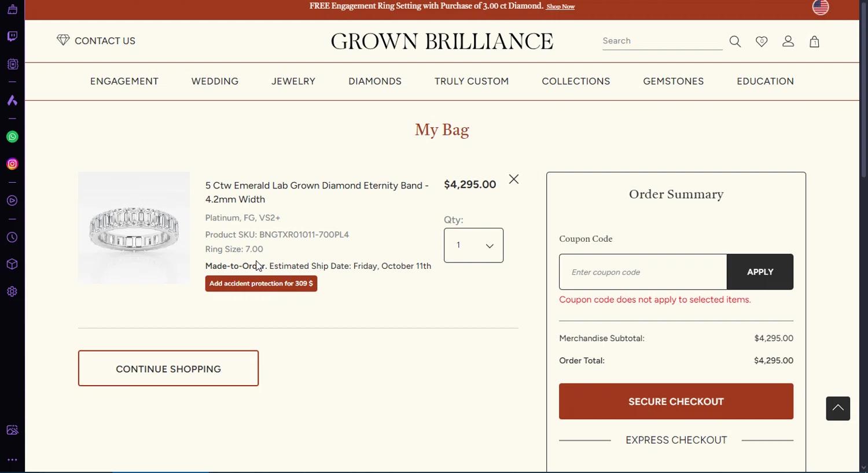Screen dimensions: 868x473
Task: Open the Jewelry menu
Action: [293, 82]
